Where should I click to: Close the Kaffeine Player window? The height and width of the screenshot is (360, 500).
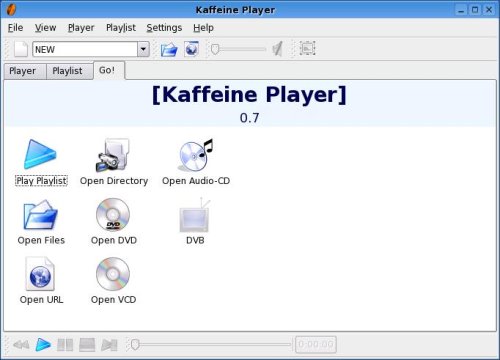tap(489, 10)
